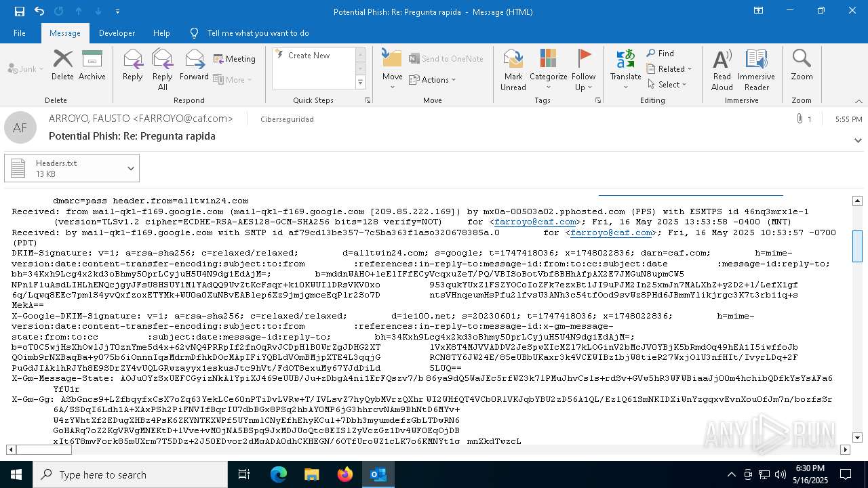Click the vertical scrollbar thumb
The height and width of the screenshot is (488, 868).
(857, 246)
